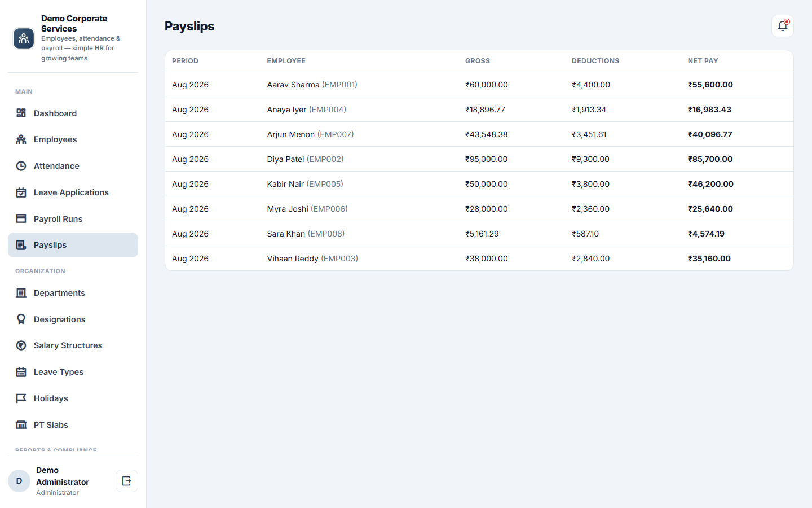This screenshot has height=508, width=812.
Task: Click the Departments building icon
Action: click(x=21, y=293)
